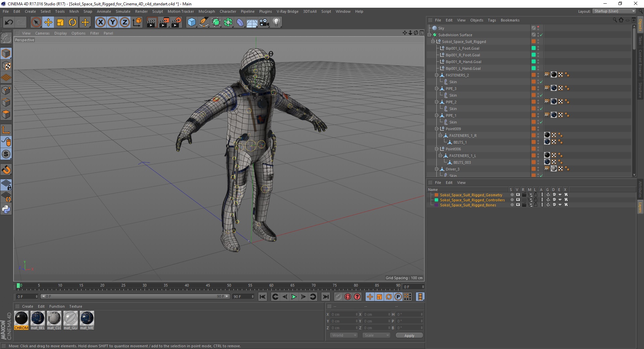Play the animation forwards

pos(294,297)
